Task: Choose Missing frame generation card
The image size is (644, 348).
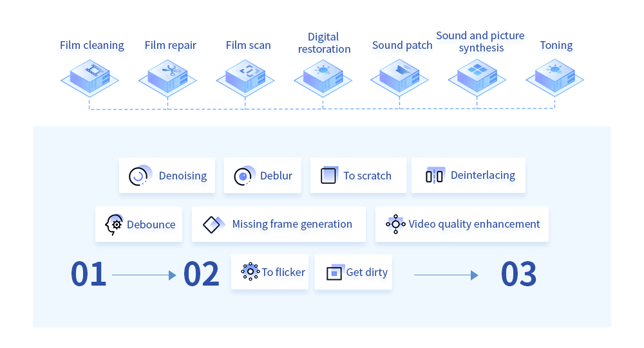Action: click(x=278, y=224)
